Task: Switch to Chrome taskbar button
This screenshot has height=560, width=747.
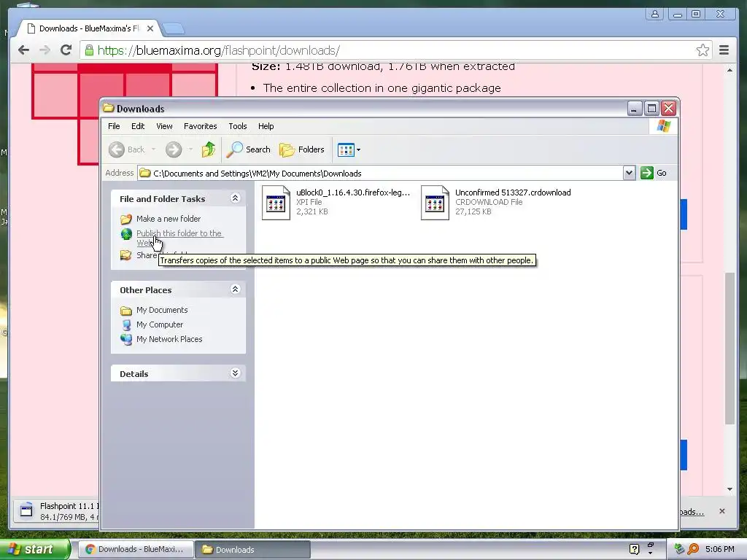Action: coord(136,550)
